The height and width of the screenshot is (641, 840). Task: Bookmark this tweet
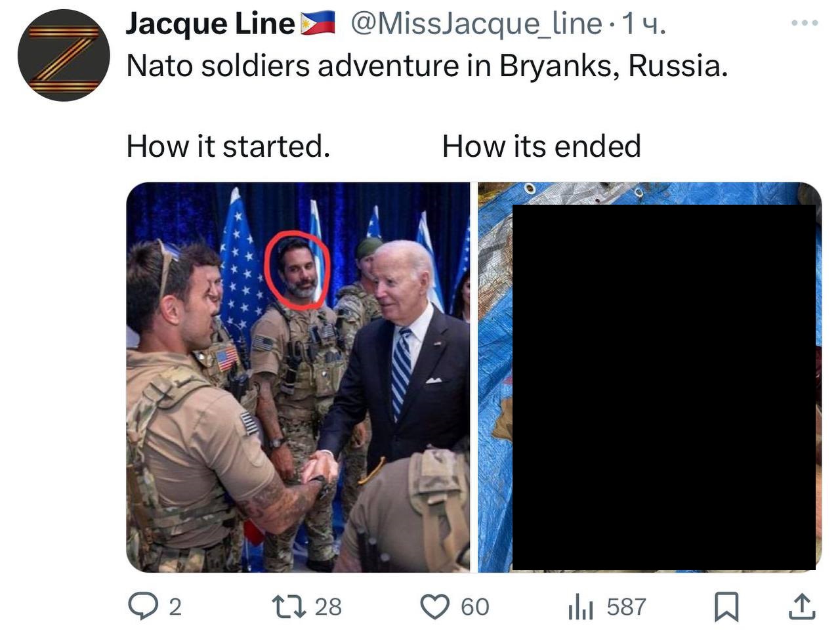tap(726, 606)
